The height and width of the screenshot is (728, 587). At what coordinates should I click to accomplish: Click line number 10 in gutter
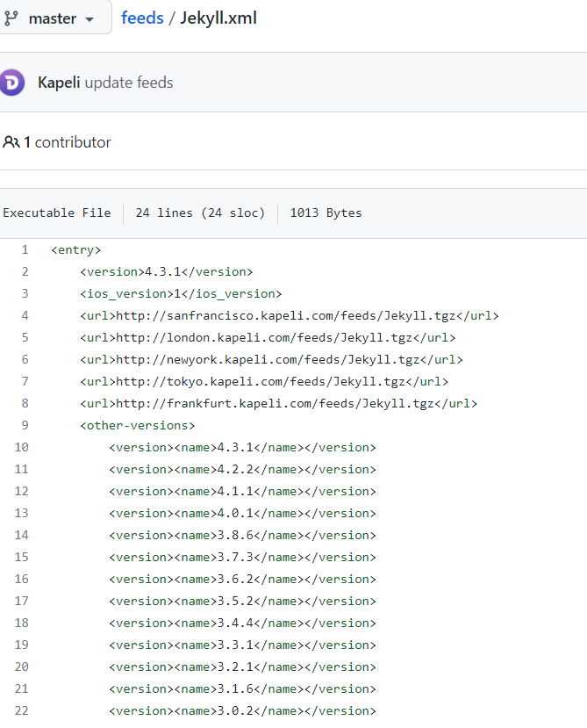click(22, 448)
